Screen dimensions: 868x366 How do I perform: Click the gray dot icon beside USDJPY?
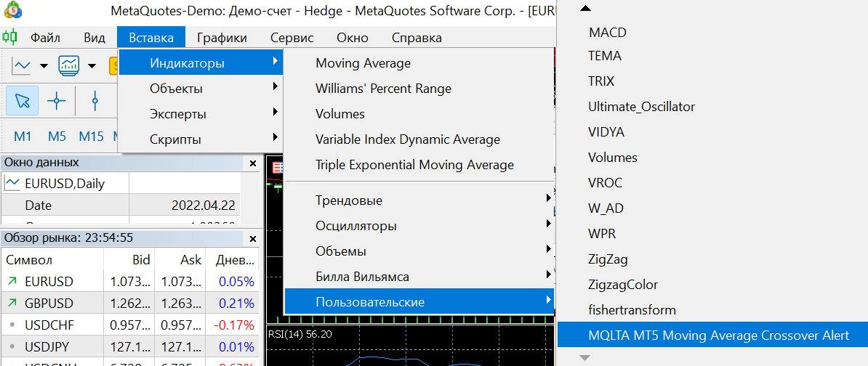point(12,347)
